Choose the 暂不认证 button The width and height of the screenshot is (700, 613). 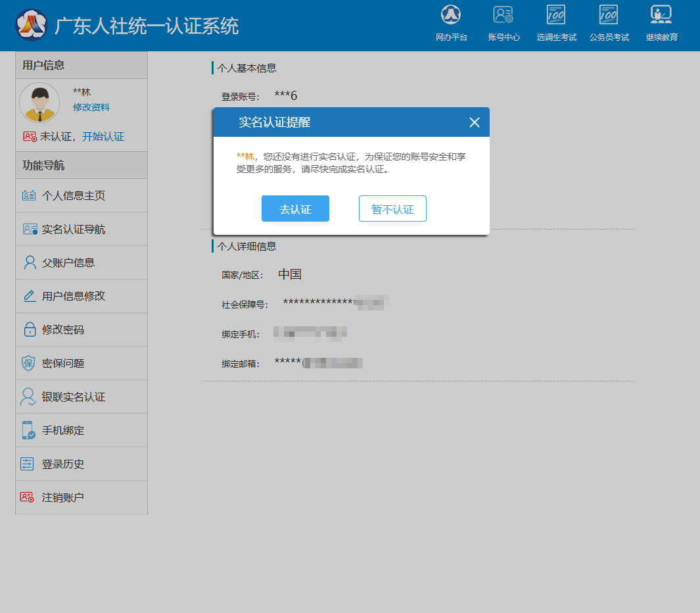pyautogui.click(x=392, y=209)
